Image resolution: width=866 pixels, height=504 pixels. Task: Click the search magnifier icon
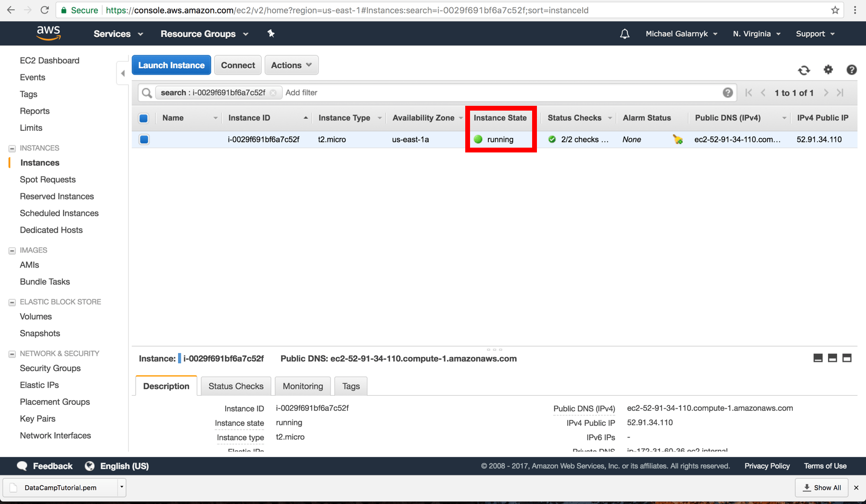[x=146, y=92]
